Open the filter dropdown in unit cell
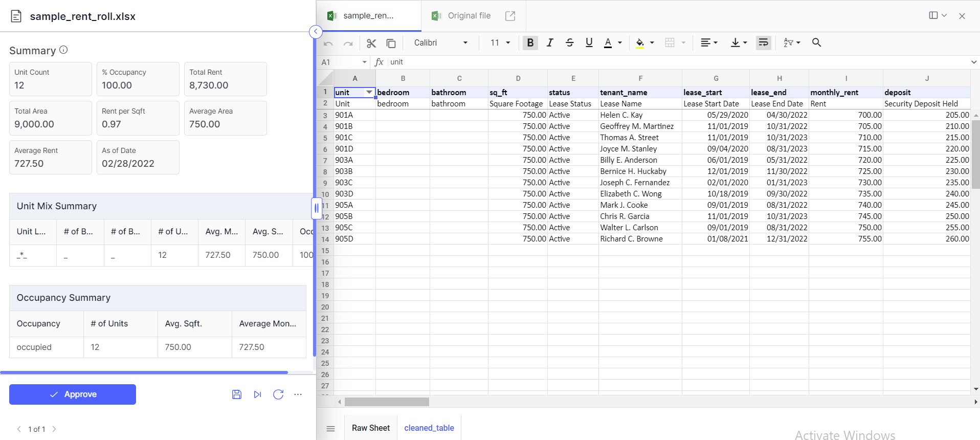Viewport: 980px width, 440px height. (x=369, y=92)
